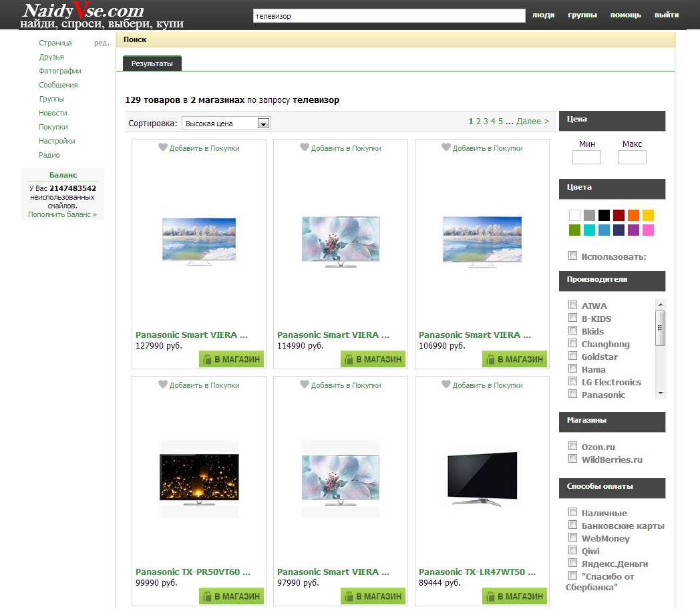Tick the Changhong manufacturer checkbox
The image size is (700, 609).
point(572,343)
